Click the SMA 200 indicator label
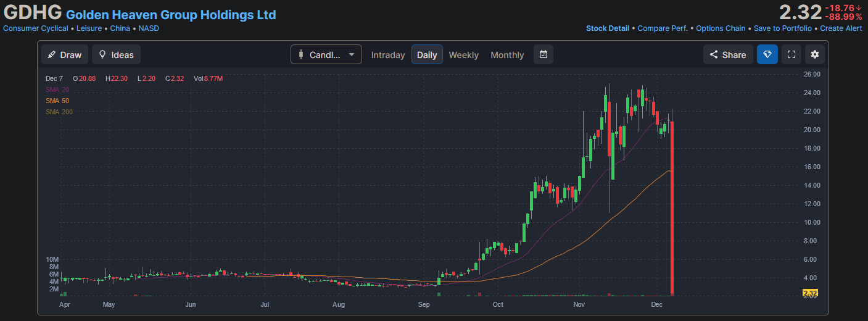868x321 pixels. click(59, 112)
